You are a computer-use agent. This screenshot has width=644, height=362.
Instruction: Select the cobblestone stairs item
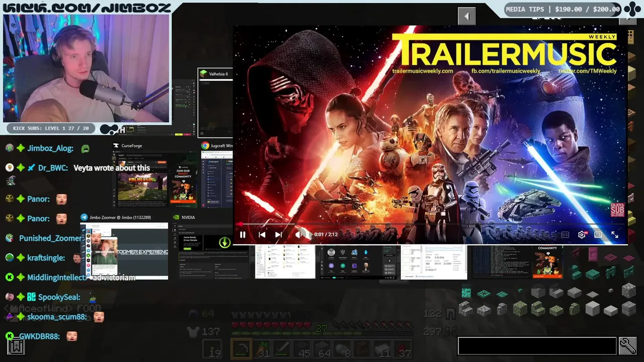pyautogui.click(x=466, y=309)
